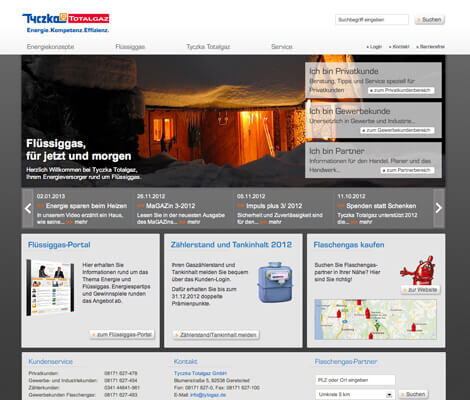
Task: Open the Umkreis 3 km dropdown
Action: click(355, 395)
